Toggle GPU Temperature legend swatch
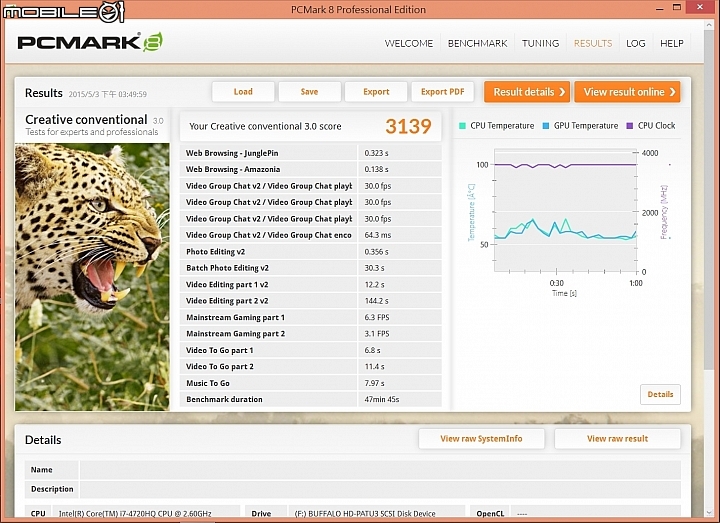The image size is (720, 523). [546, 126]
